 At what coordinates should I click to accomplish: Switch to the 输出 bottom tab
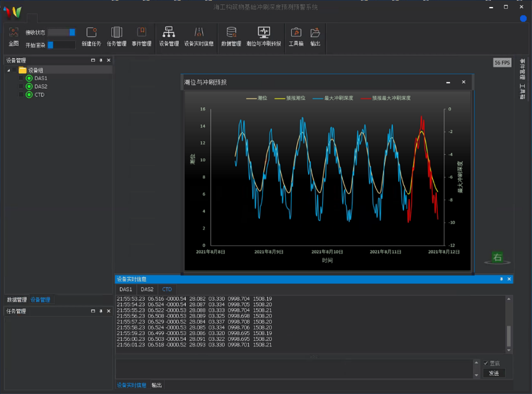(x=156, y=385)
